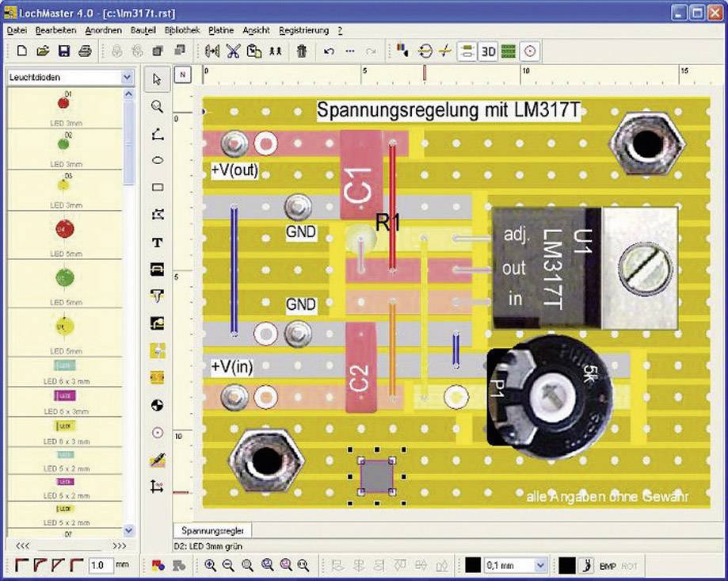
Task: Select the wire line drawing tool
Action: pos(158,134)
